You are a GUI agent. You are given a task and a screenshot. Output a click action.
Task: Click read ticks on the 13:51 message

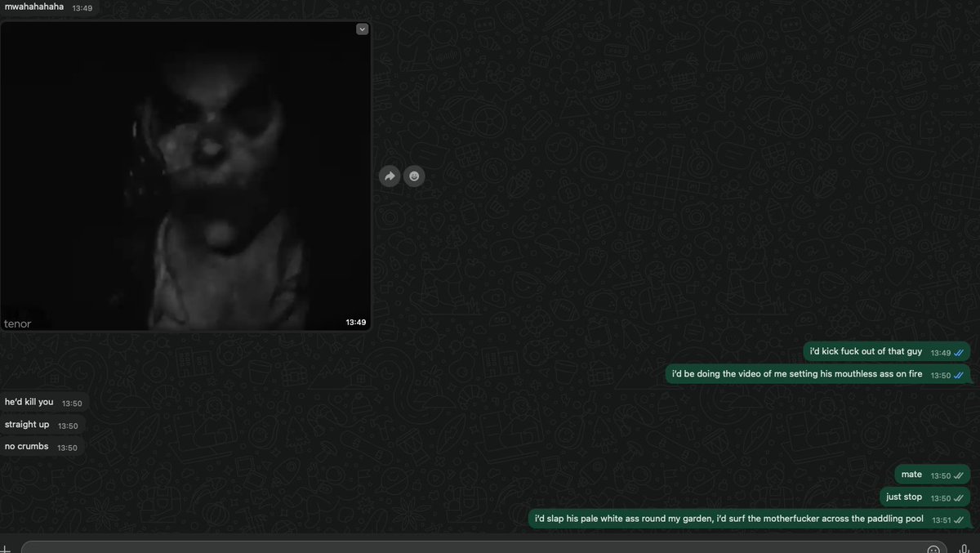click(959, 520)
